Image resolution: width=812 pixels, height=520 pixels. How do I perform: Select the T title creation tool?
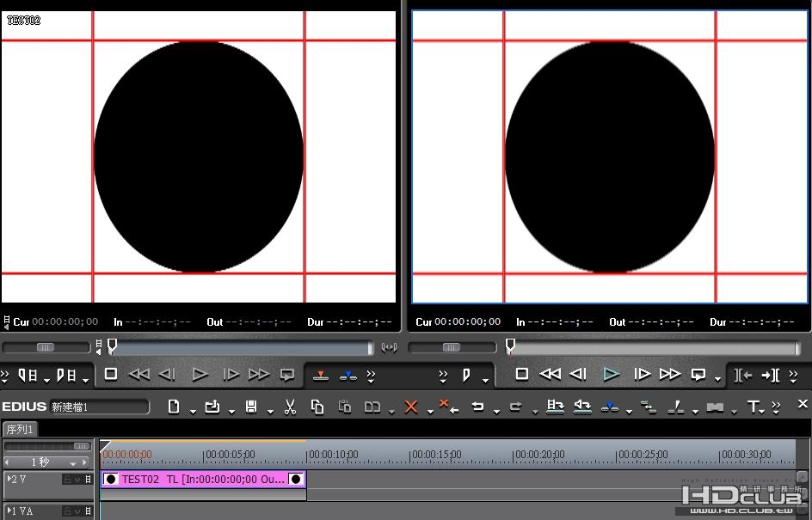[753, 407]
